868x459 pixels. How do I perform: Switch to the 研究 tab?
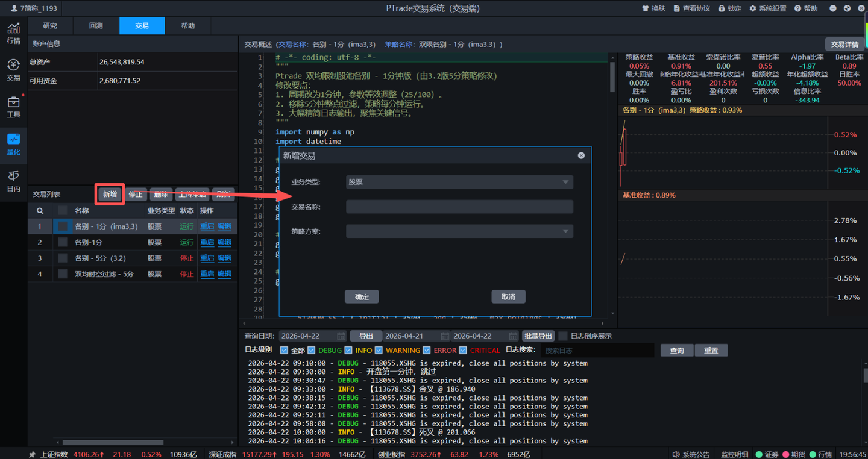[x=50, y=26]
